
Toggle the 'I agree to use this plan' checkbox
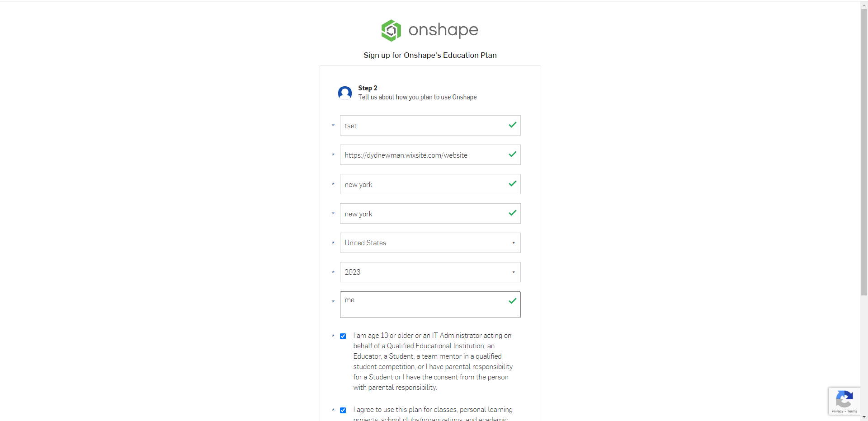coord(343,410)
